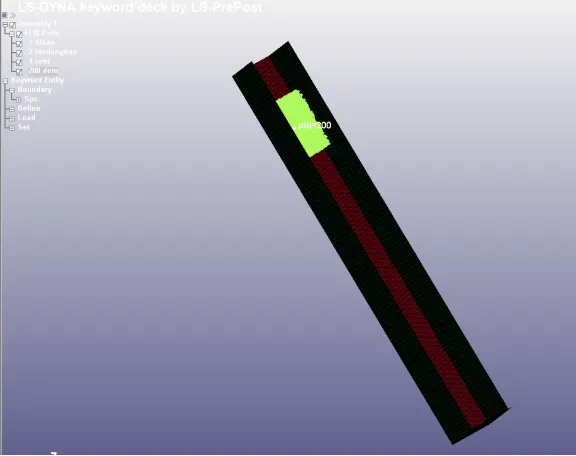Screen dimensions: 576x456
Task: Select the FEM Parts label
Action: tap(42, 33)
